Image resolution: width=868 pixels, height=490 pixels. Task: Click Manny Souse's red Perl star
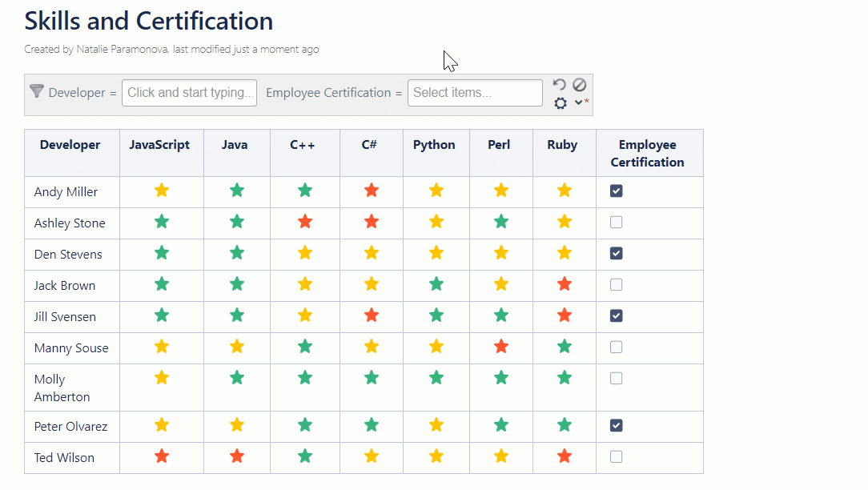coord(501,347)
